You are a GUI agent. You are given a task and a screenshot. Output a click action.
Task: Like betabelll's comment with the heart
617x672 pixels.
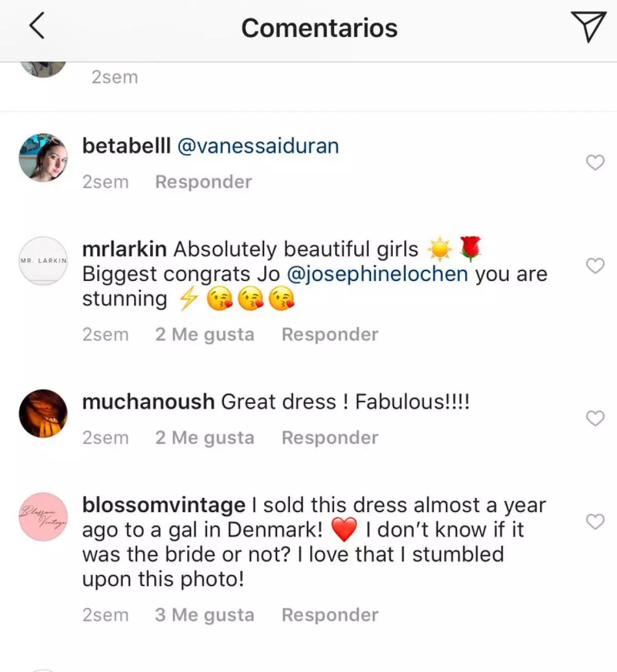click(x=595, y=163)
